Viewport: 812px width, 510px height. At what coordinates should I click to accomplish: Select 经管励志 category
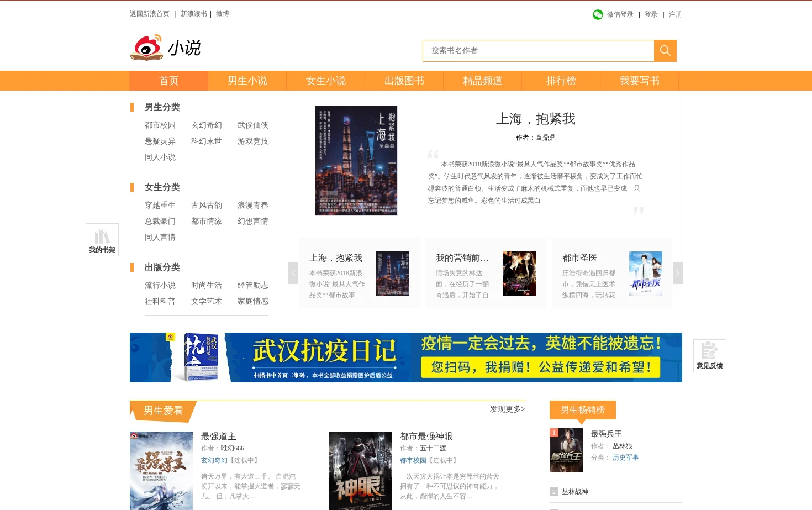pyautogui.click(x=253, y=286)
